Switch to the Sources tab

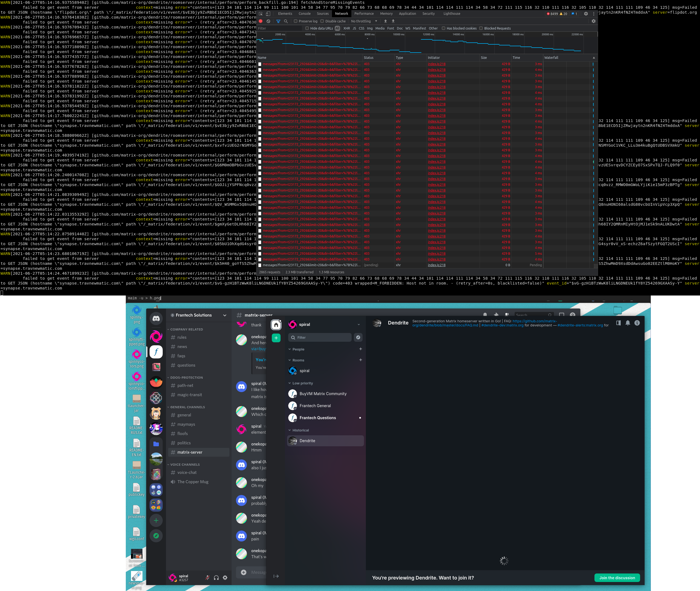click(323, 14)
